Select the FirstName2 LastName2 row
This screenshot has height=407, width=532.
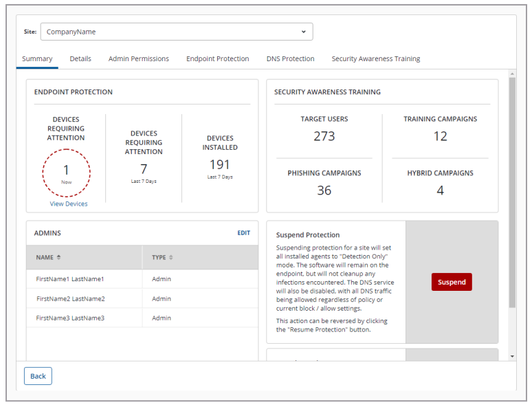pyautogui.click(x=142, y=298)
